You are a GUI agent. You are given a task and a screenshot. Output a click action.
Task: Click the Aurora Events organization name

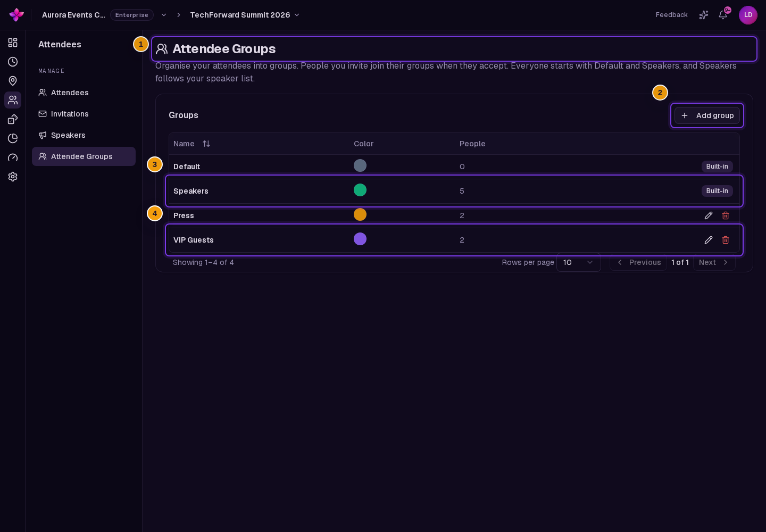coord(73,15)
